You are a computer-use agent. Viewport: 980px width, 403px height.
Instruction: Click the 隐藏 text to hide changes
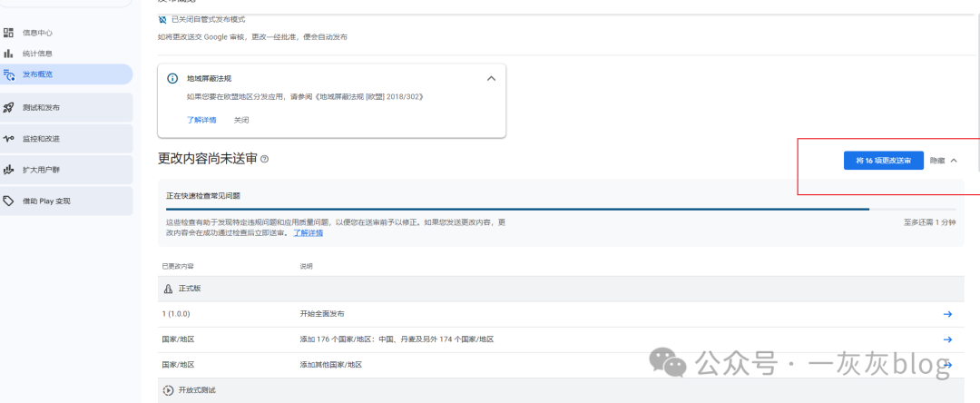(937, 161)
